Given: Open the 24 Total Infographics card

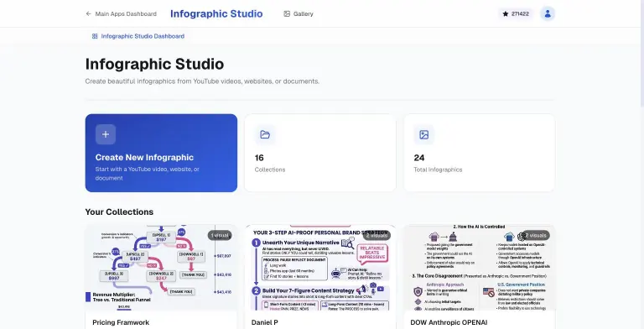Looking at the screenshot, I should pyautogui.click(x=480, y=153).
